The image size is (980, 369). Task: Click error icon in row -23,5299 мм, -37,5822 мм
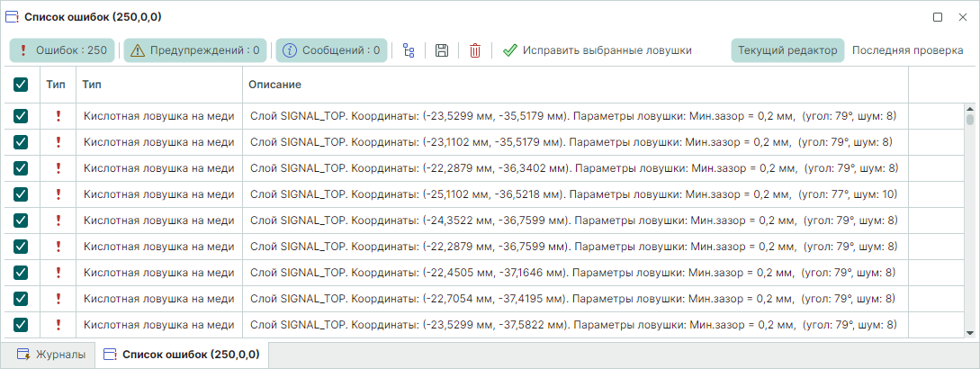pyautogui.click(x=58, y=324)
